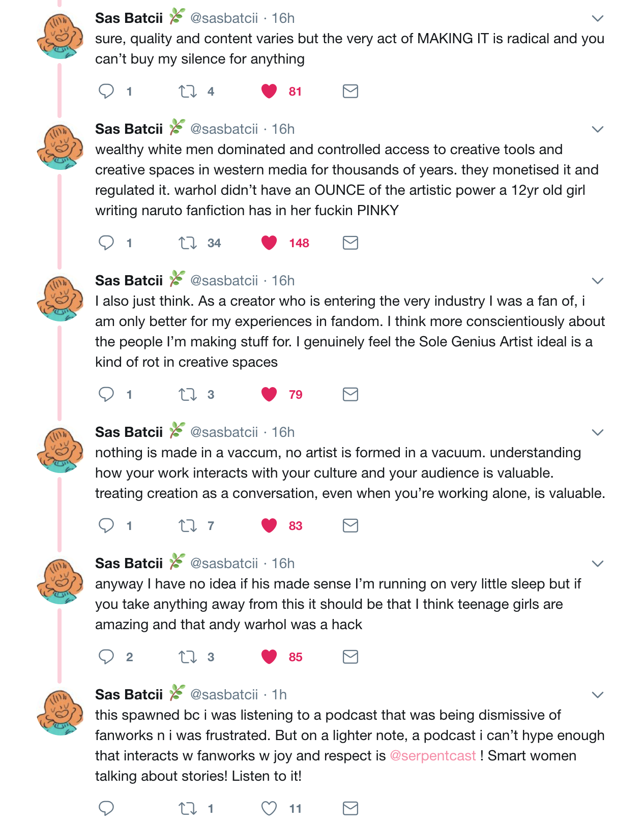This screenshot has width=644, height=825.
Task: Expand the menu chevron on the 'naruto fanfiction' tweet
Action: 598,130
